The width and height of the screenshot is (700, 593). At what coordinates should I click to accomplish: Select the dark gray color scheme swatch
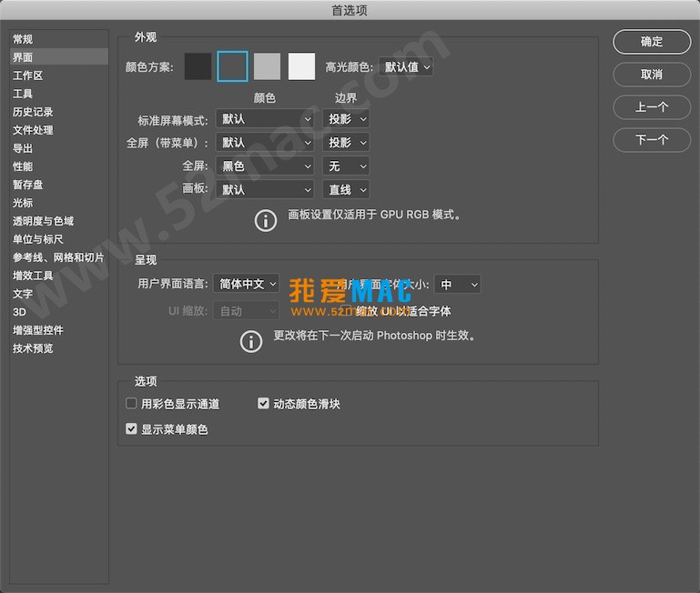(233, 66)
